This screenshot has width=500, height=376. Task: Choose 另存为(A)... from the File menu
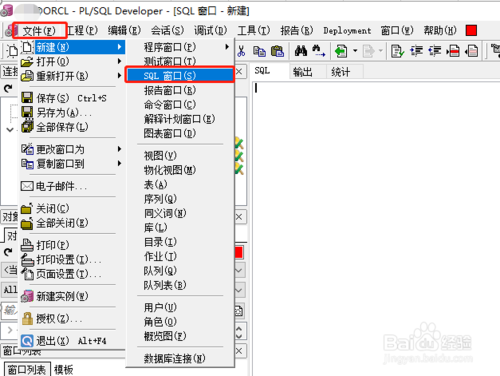pos(73,113)
